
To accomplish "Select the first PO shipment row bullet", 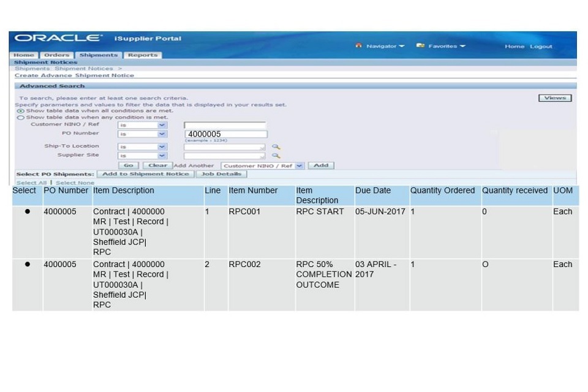I will point(28,212).
